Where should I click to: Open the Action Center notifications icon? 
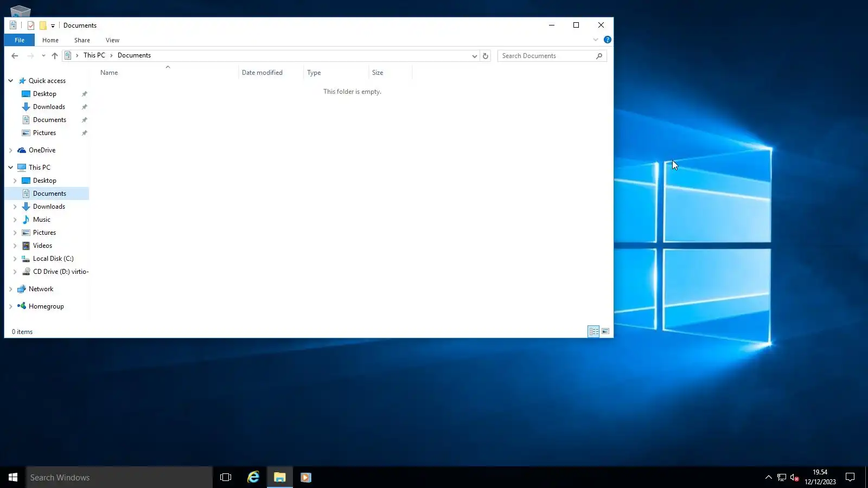(x=850, y=477)
